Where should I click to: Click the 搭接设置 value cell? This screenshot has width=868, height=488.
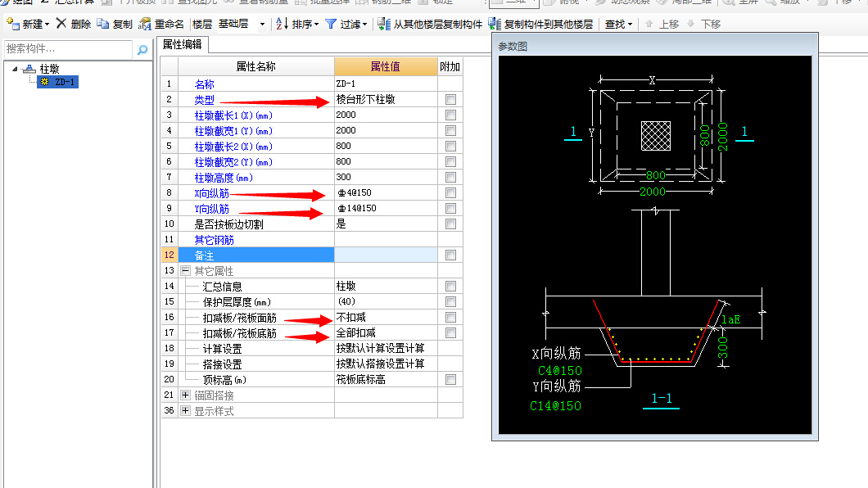click(386, 364)
